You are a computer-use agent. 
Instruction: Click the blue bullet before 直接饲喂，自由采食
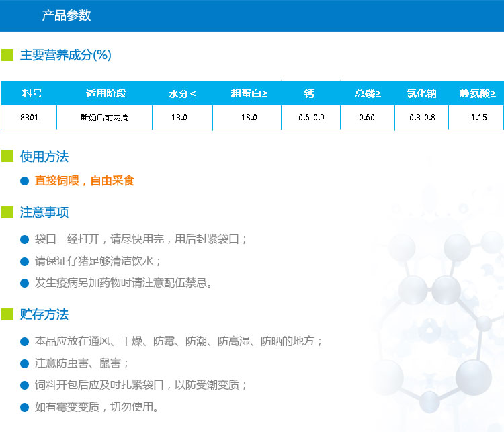click(25, 181)
